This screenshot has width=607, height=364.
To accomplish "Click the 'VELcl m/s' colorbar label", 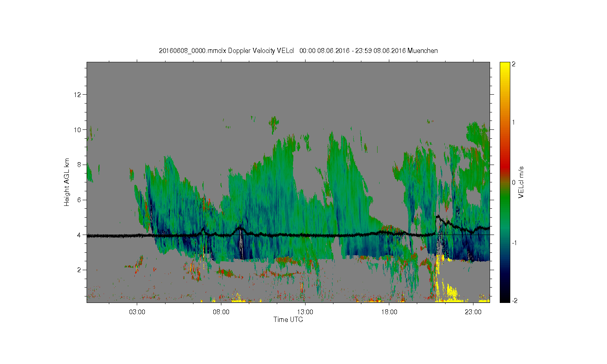I will coord(521,182).
